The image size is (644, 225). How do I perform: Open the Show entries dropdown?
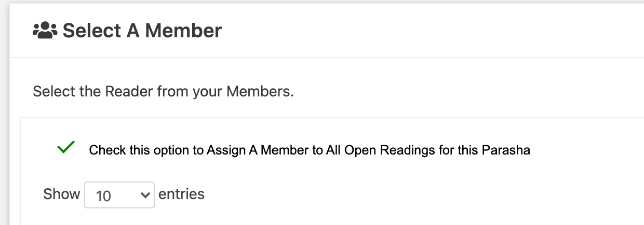pyautogui.click(x=119, y=195)
